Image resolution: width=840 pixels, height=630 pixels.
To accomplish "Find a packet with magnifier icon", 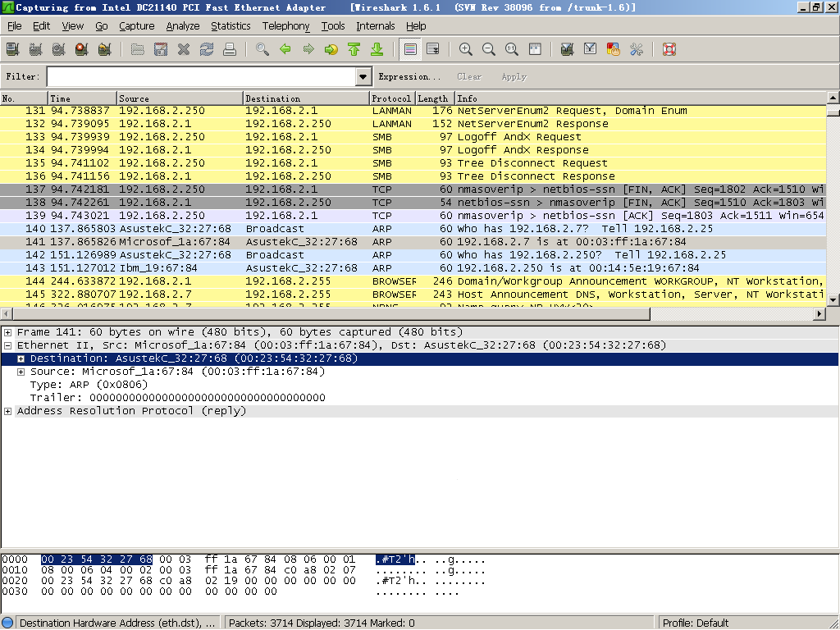I will (x=262, y=49).
